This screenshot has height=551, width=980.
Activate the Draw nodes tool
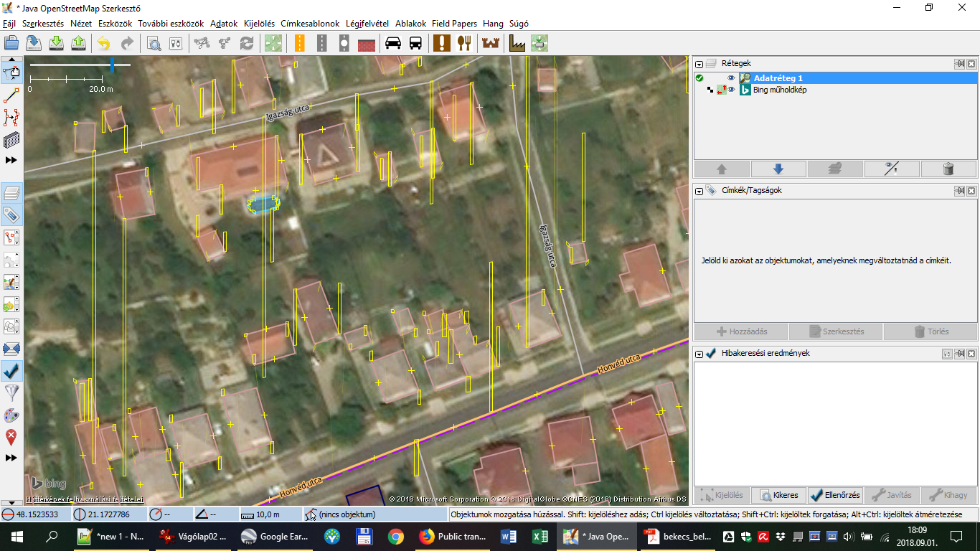[11, 95]
